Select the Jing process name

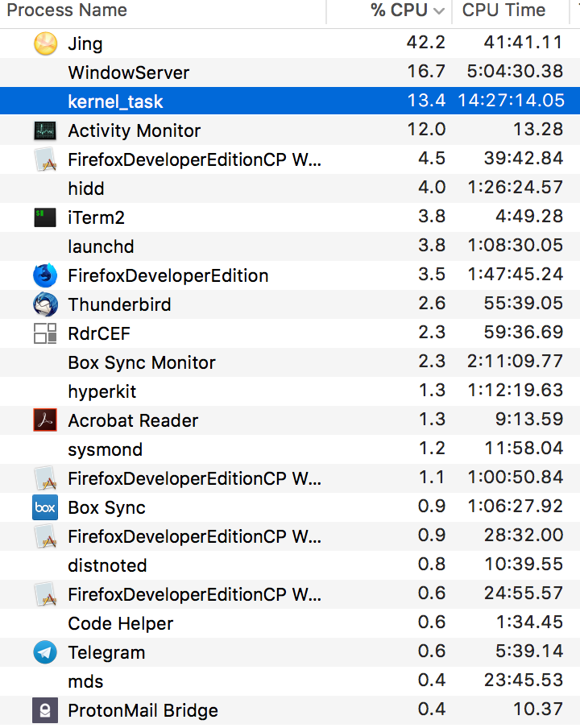tap(85, 44)
